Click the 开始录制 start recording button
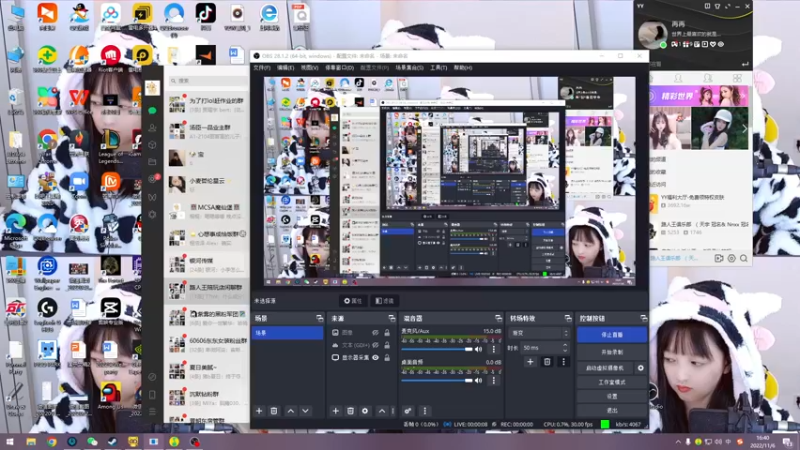 click(612, 353)
